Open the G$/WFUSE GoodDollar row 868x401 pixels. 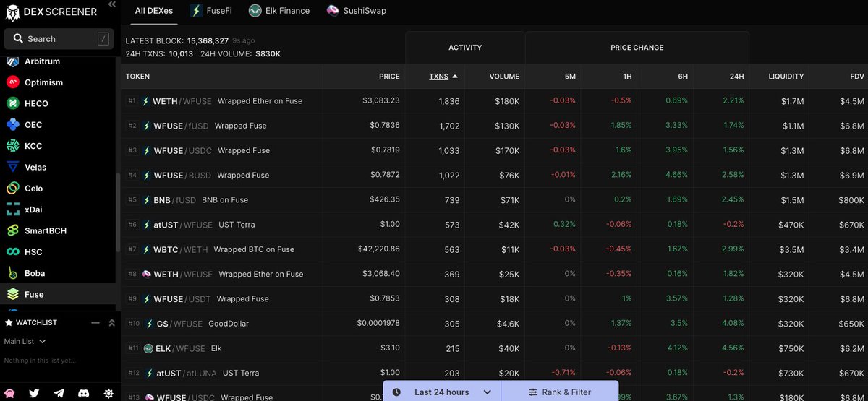[494, 324]
